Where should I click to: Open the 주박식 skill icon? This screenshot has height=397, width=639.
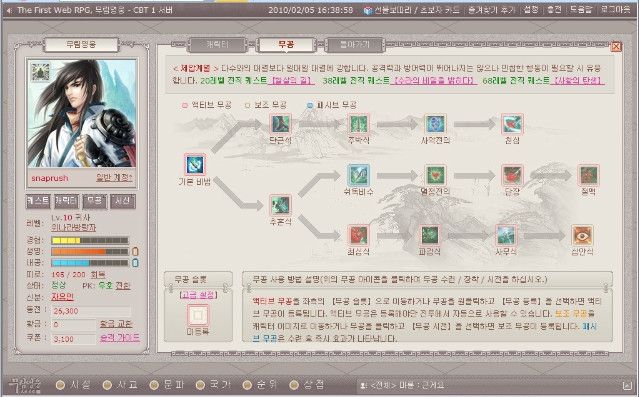(x=359, y=124)
